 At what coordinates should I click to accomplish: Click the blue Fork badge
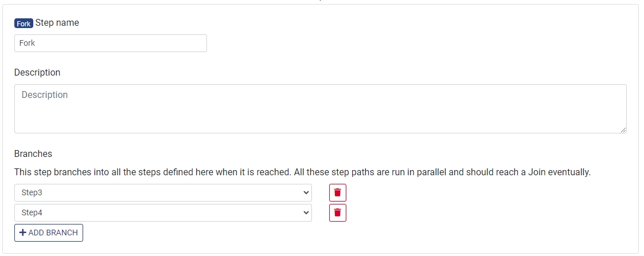[x=24, y=23]
